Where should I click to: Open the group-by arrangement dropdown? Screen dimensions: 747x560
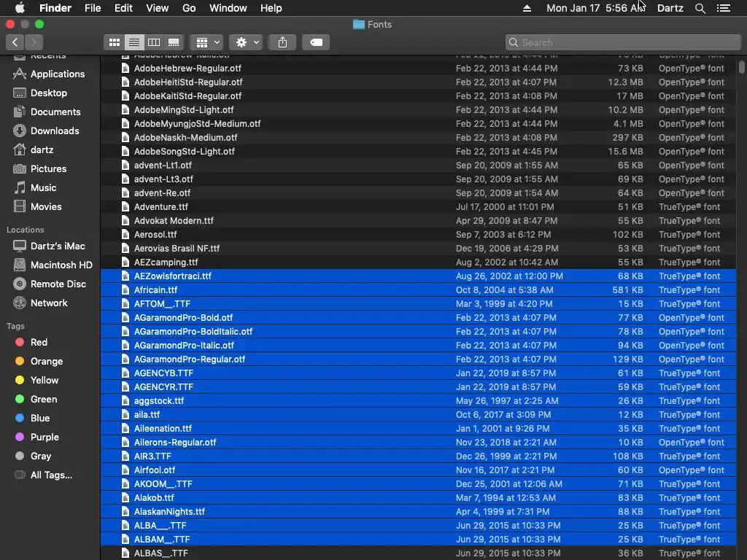(206, 42)
